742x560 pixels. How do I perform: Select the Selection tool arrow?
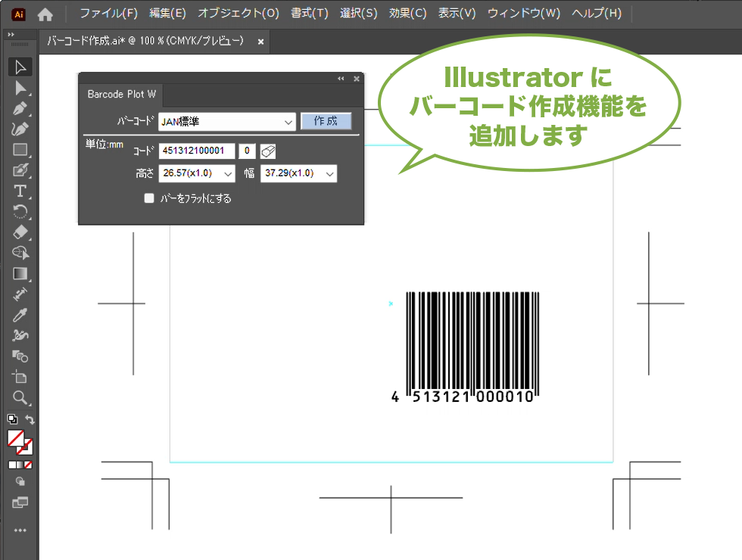click(20, 67)
